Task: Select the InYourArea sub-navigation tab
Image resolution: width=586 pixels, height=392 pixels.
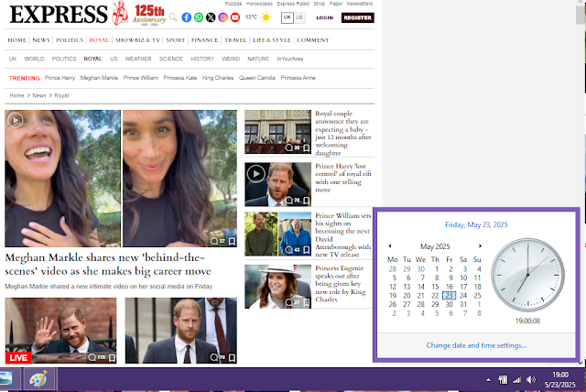Action: [290, 59]
